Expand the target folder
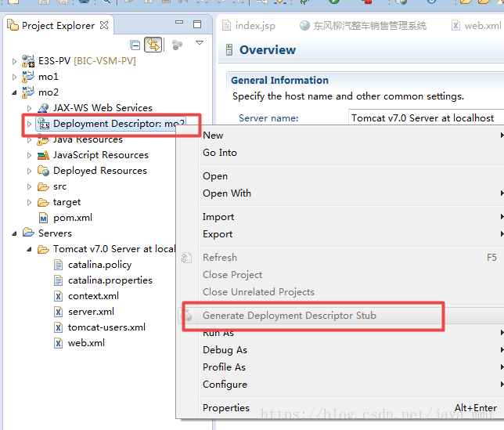Image resolution: width=504 pixels, height=430 pixels. (x=29, y=202)
